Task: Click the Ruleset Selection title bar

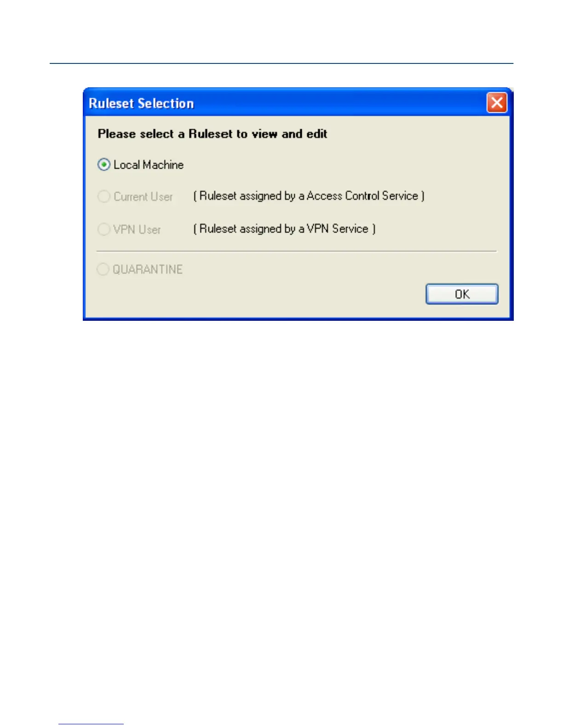Action: (285, 103)
